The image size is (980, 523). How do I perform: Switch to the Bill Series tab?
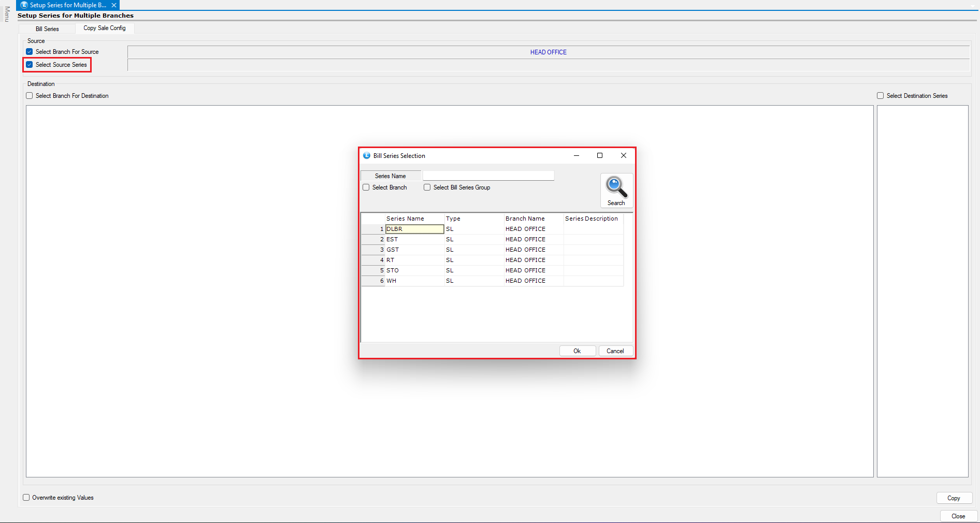point(47,29)
